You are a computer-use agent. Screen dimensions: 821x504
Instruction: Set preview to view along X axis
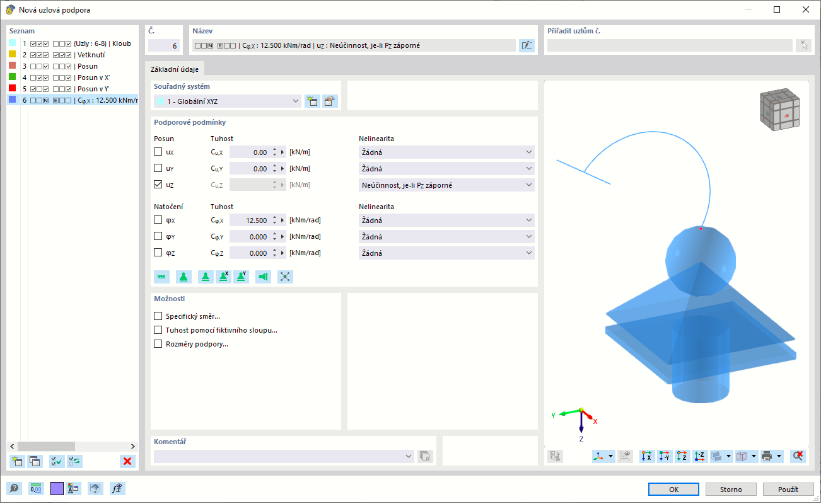click(647, 456)
